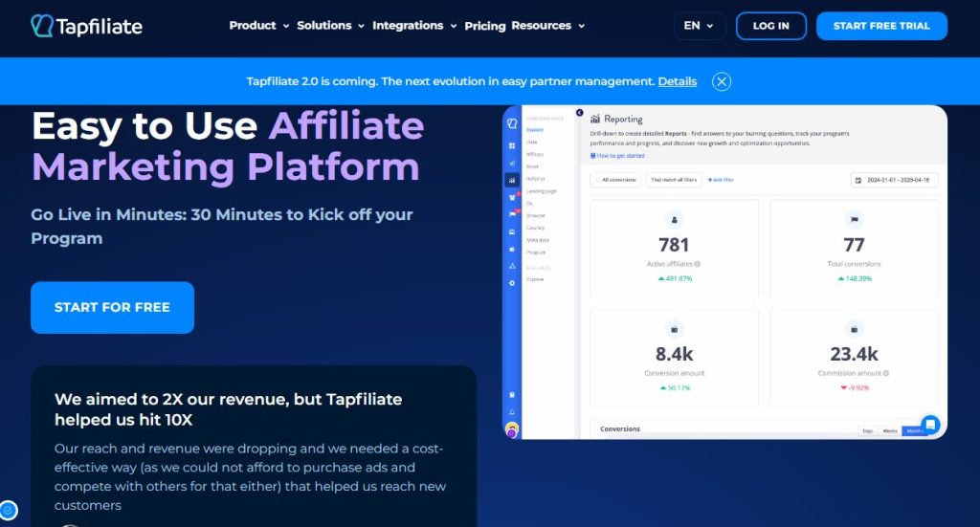The width and height of the screenshot is (980, 527).
Task: Dismiss the Tapfiliate 2.0 announcement banner
Action: coord(722,82)
